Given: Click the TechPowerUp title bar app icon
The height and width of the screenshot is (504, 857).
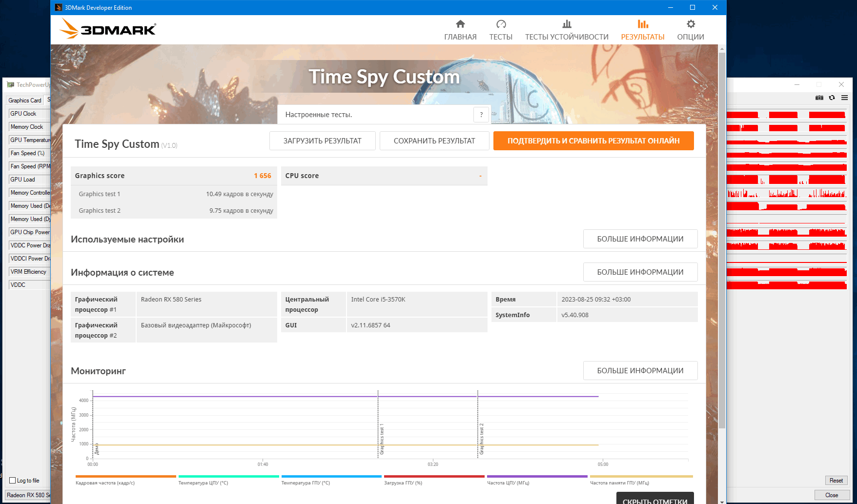Looking at the screenshot, I should tap(11, 85).
